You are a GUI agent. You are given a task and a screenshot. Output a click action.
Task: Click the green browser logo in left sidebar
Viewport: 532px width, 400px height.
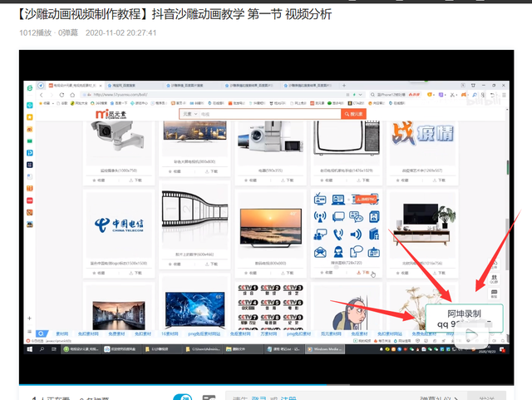(x=30, y=88)
